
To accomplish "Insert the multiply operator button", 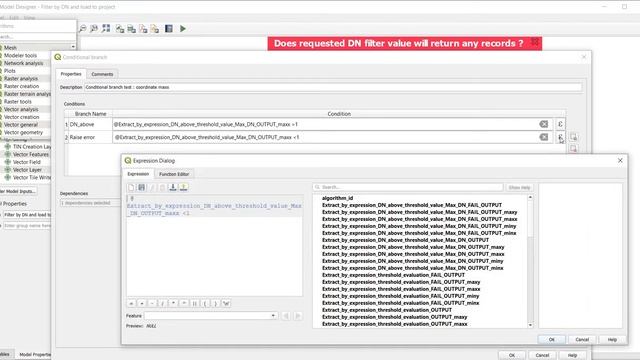I will pyautogui.click(x=173, y=303).
